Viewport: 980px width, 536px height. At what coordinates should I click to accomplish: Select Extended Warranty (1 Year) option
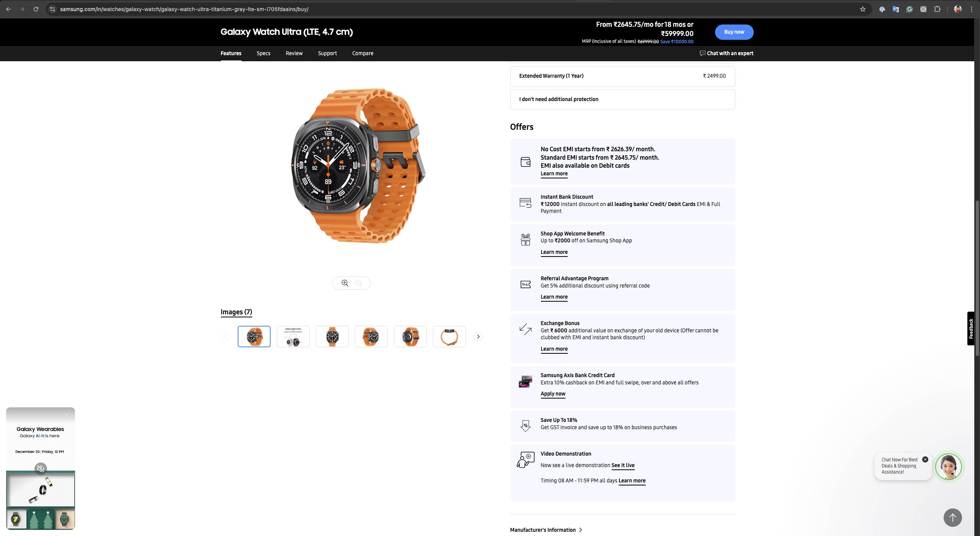pos(622,76)
